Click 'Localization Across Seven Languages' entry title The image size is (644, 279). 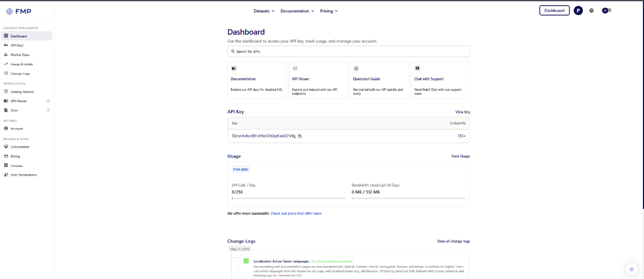(x=281, y=261)
